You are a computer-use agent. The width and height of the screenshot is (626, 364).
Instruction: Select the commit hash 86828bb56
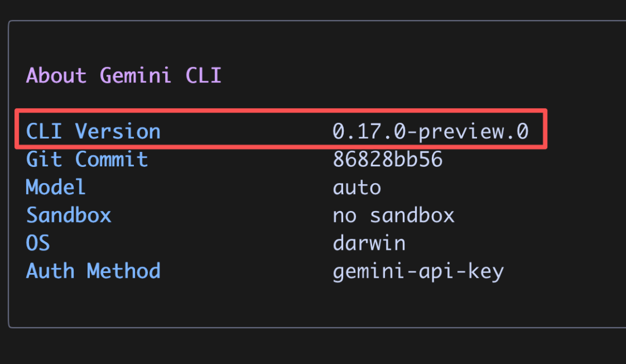[x=388, y=159]
